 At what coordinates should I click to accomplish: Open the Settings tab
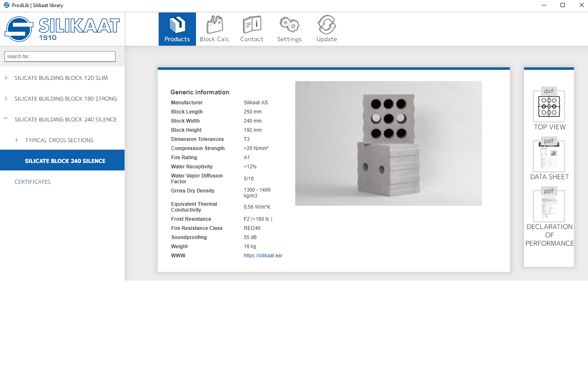pyautogui.click(x=289, y=29)
